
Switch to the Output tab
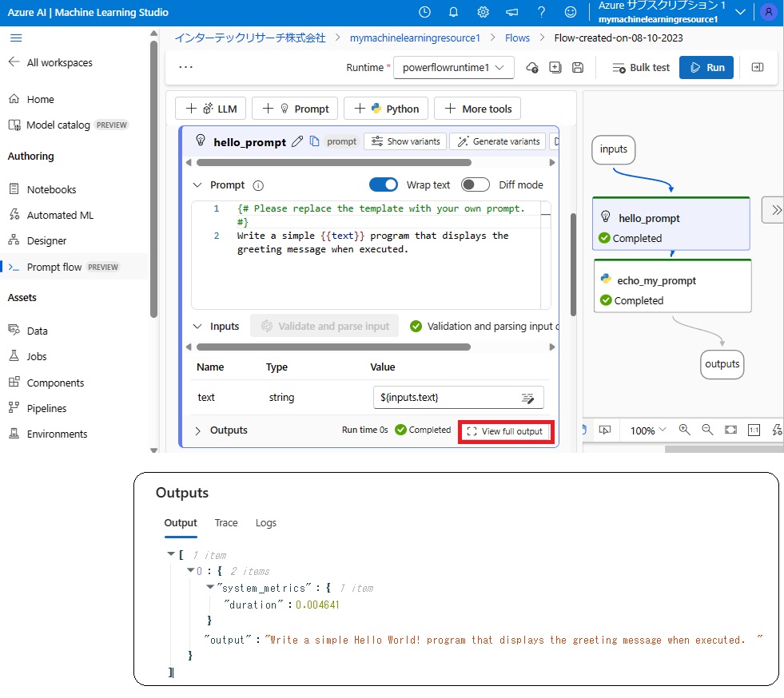[181, 523]
